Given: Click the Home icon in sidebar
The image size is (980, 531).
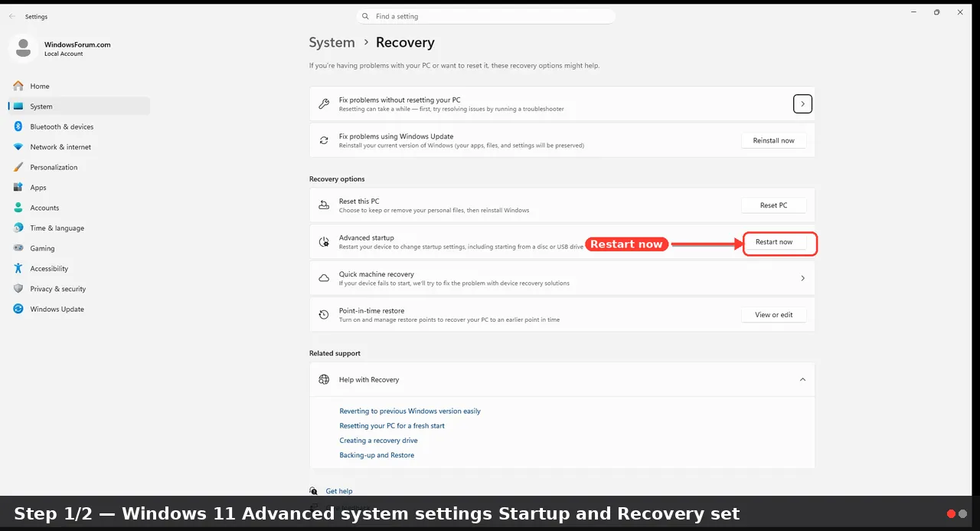Looking at the screenshot, I should (18, 86).
